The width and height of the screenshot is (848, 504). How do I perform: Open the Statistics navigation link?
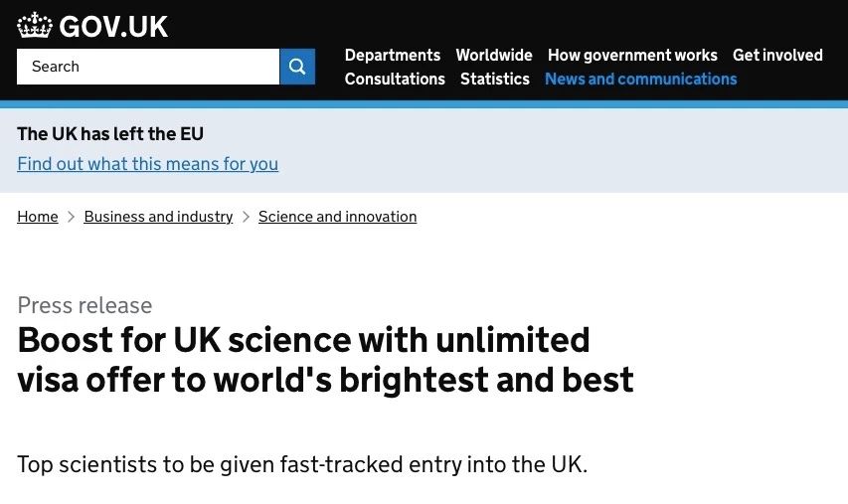[495, 80]
